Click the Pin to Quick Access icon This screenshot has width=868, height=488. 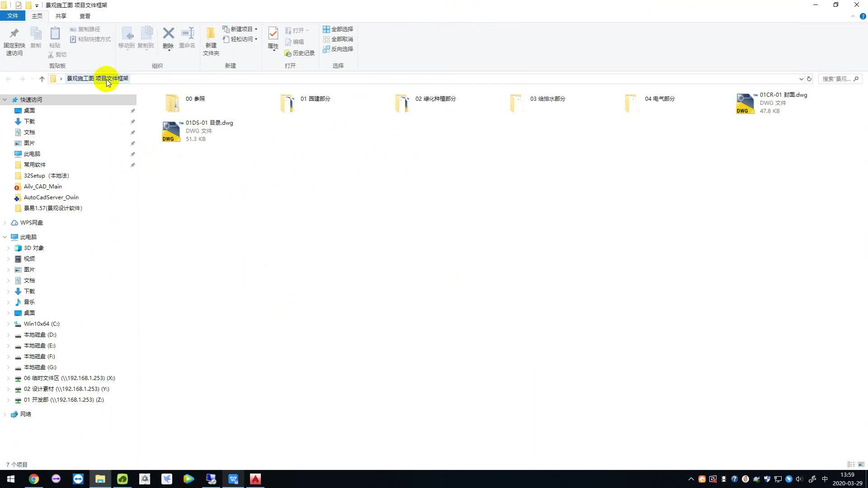point(14,33)
